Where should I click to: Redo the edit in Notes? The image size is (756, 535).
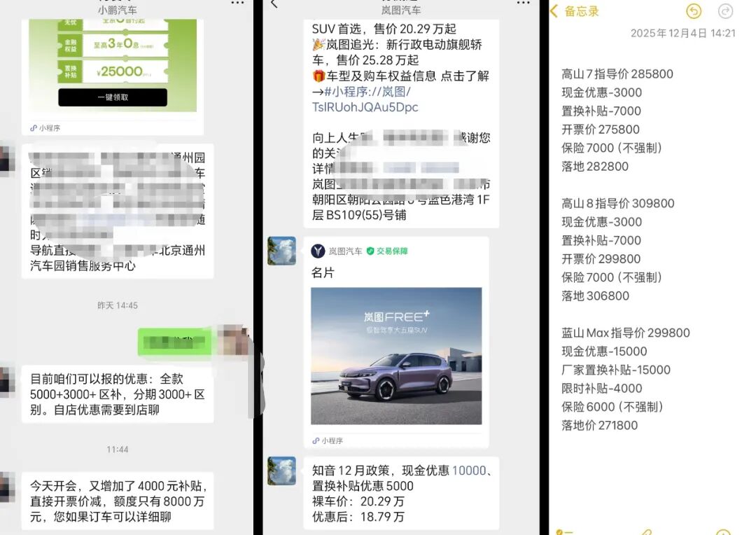point(725,11)
